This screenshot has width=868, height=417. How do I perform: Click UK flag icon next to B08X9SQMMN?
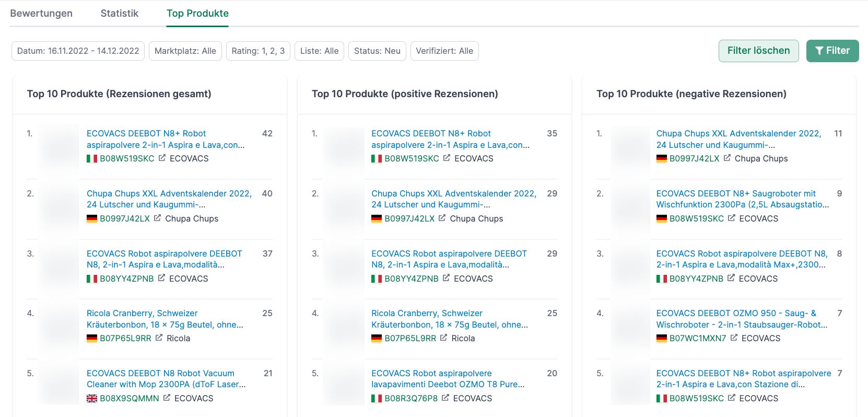(92, 398)
